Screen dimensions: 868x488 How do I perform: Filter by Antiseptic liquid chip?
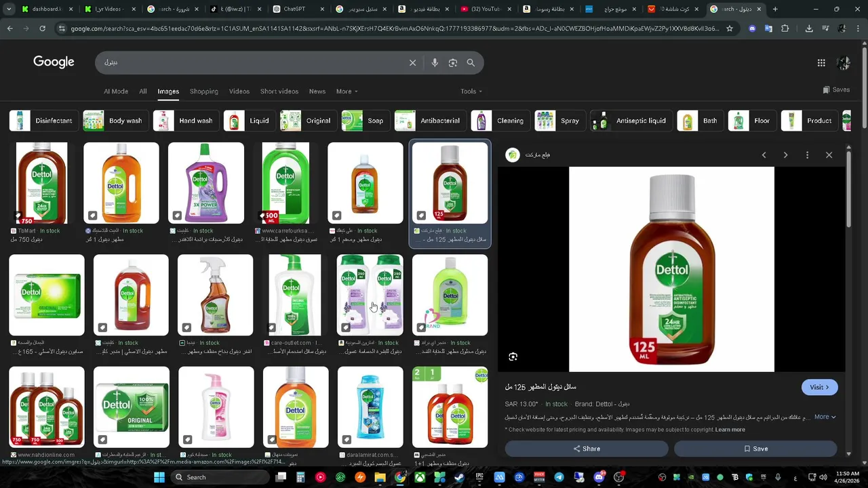(630, 121)
